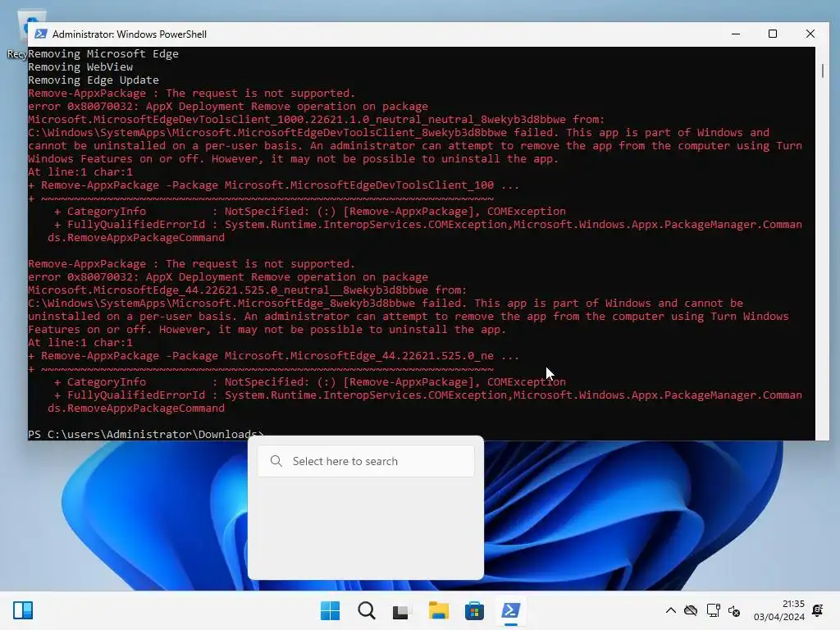Close the PowerShell window

click(810, 34)
